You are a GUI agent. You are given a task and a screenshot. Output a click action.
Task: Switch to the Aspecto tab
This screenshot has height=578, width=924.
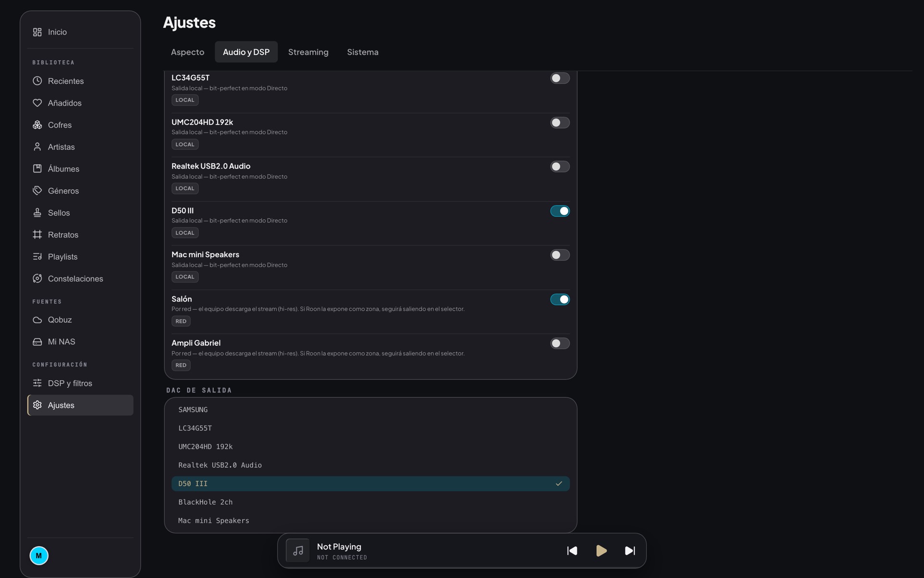click(x=188, y=52)
